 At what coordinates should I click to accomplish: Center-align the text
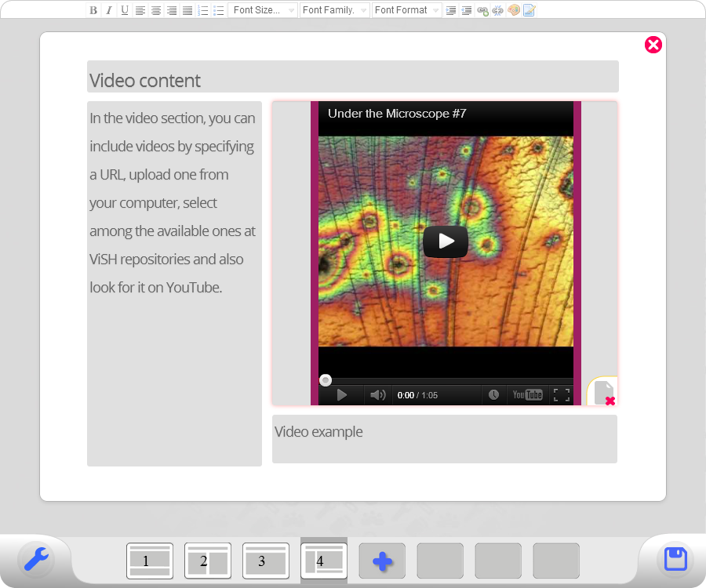pos(156,10)
